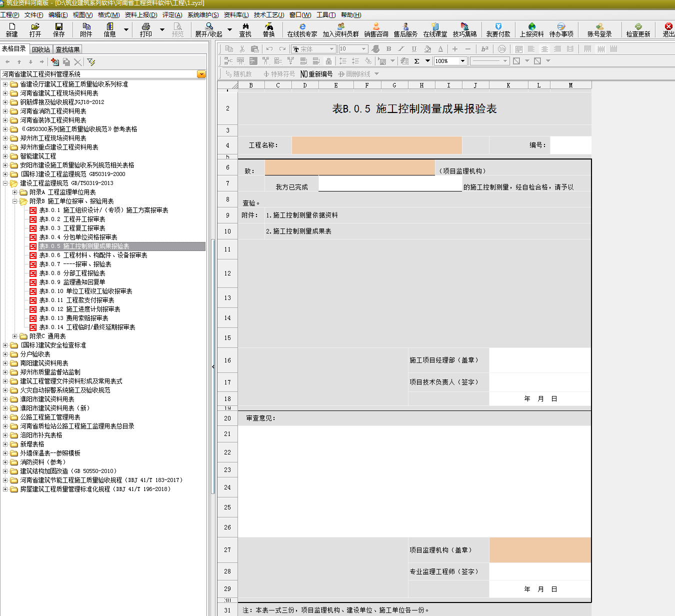This screenshot has width=675, height=616.
Task: Open the dropdown arrow next to 展开/收起
Action: (229, 29)
